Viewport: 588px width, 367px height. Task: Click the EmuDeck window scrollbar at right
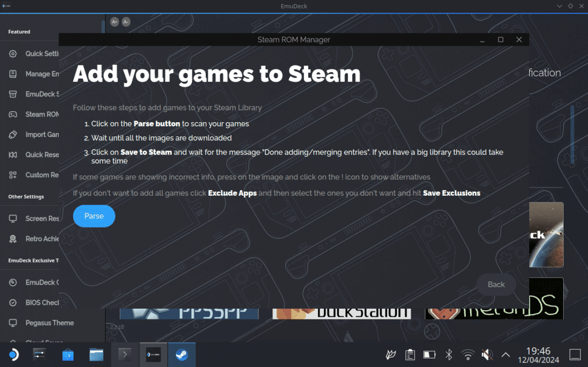pyautogui.click(x=572, y=134)
